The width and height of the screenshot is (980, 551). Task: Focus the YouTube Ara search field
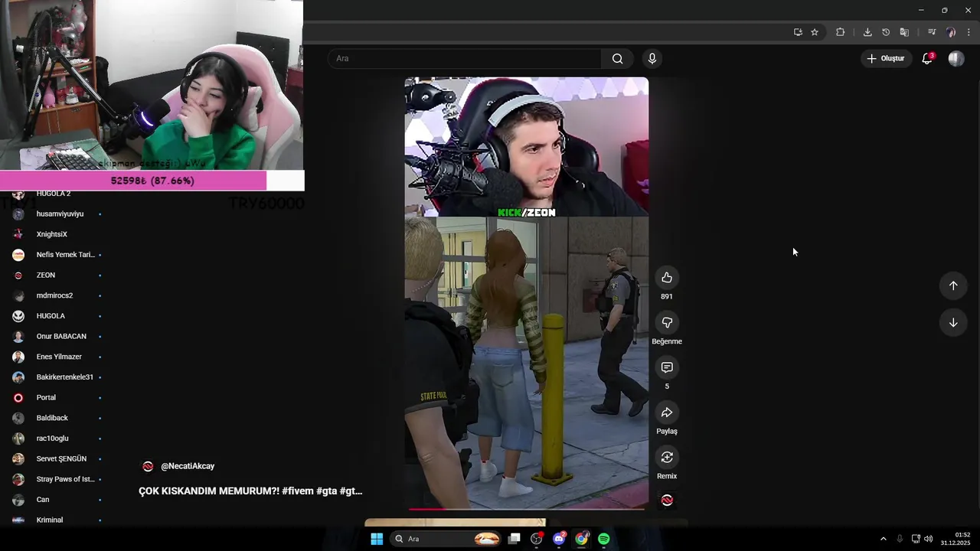pos(465,59)
